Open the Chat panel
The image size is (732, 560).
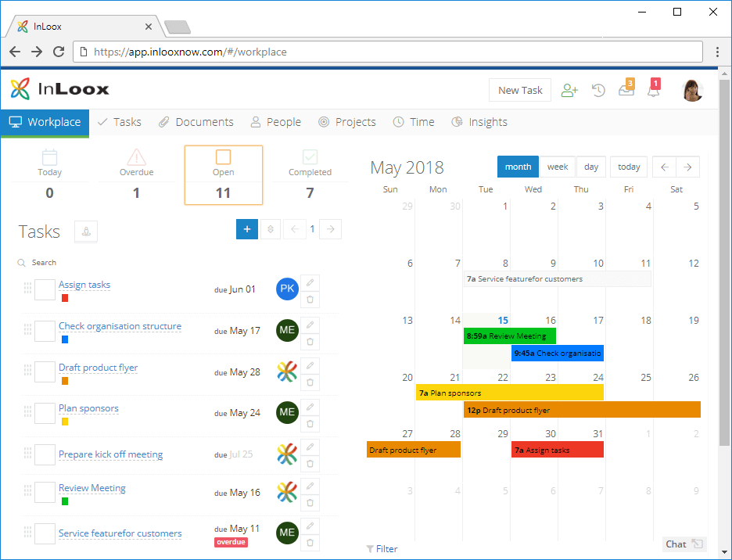[x=684, y=544]
